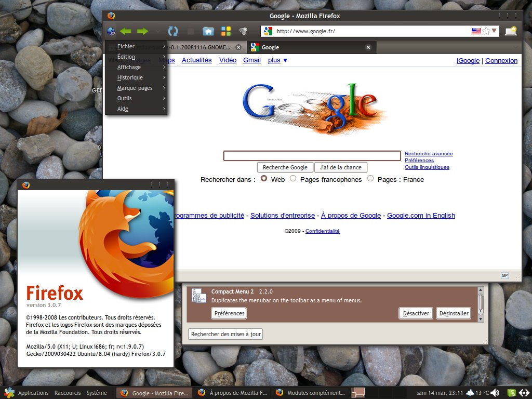Click into the Google search field
532x399 pixels.
(x=312, y=156)
